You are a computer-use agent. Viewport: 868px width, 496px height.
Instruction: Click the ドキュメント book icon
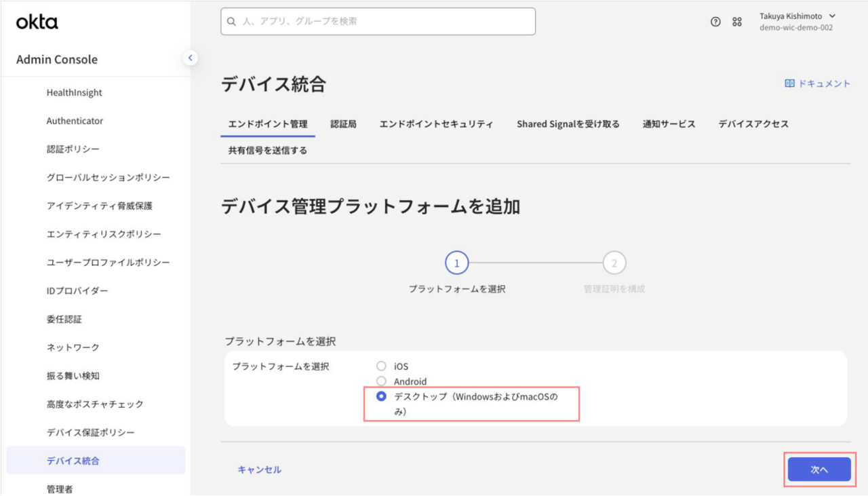pyautogui.click(x=789, y=83)
